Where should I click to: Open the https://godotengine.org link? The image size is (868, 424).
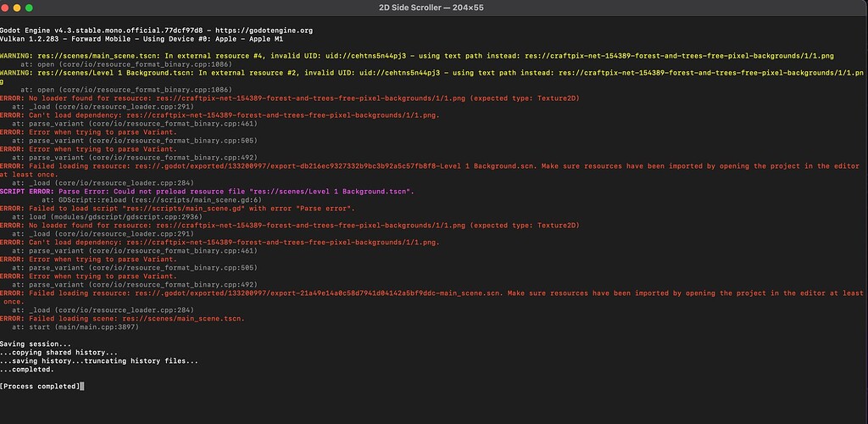[264, 31]
